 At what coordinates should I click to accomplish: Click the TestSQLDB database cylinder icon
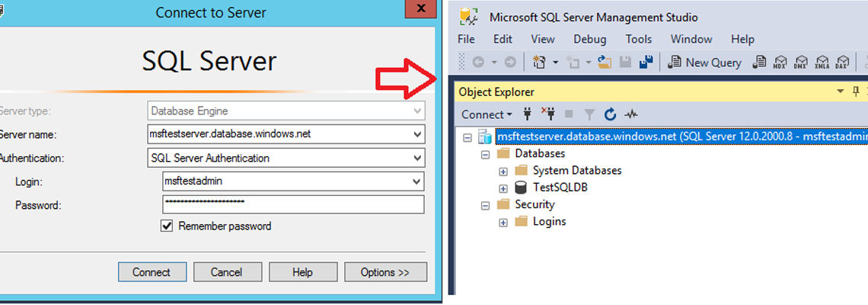click(521, 188)
